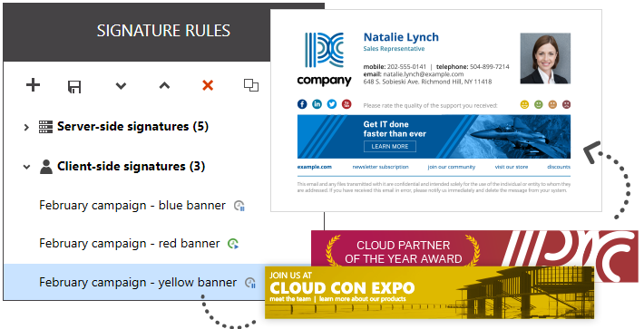Viewport: 644px width, 329px height.
Task: Click the scheduler status icon beside blue banner
Action: (x=239, y=206)
